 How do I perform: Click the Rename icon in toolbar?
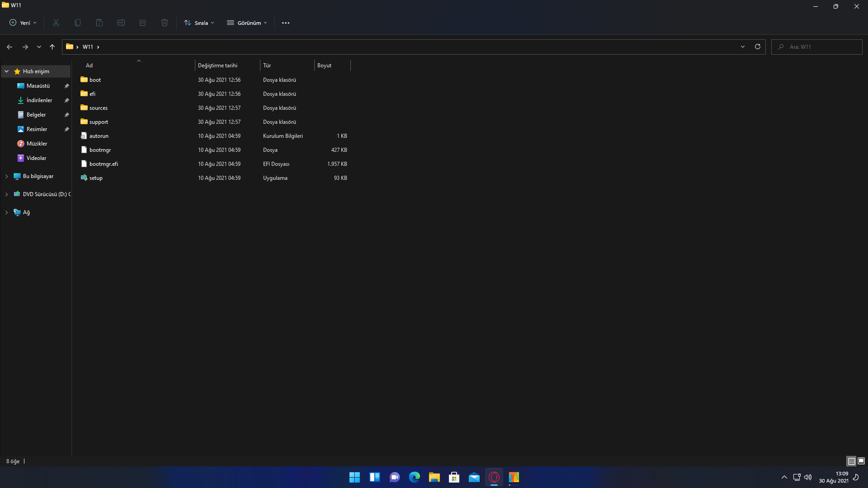point(121,23)
